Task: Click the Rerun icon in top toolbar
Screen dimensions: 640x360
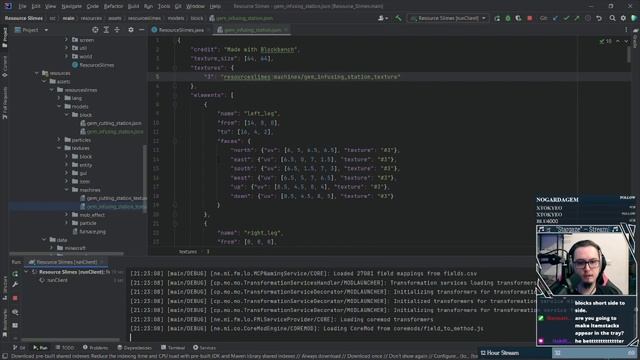Action: (497, 18)
